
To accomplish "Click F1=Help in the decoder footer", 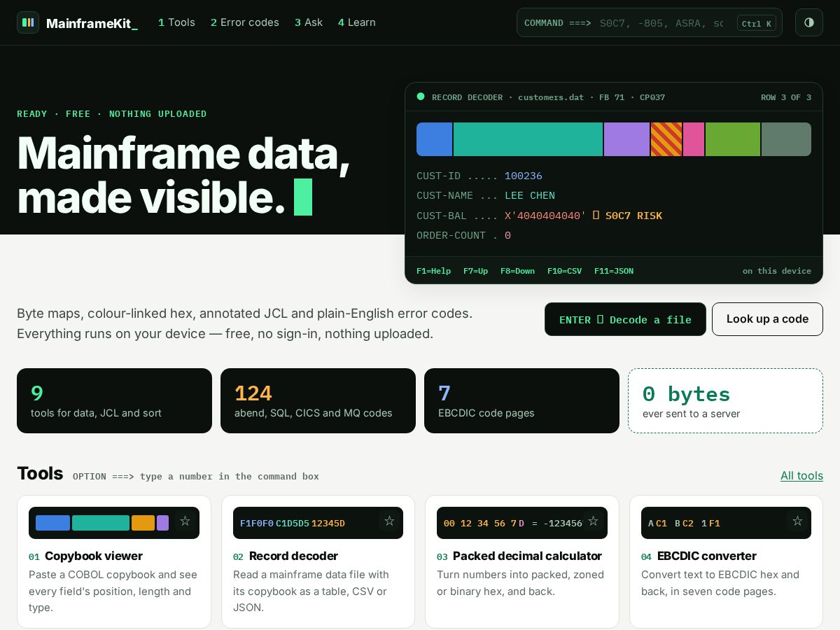I will (x=433, y=271).
